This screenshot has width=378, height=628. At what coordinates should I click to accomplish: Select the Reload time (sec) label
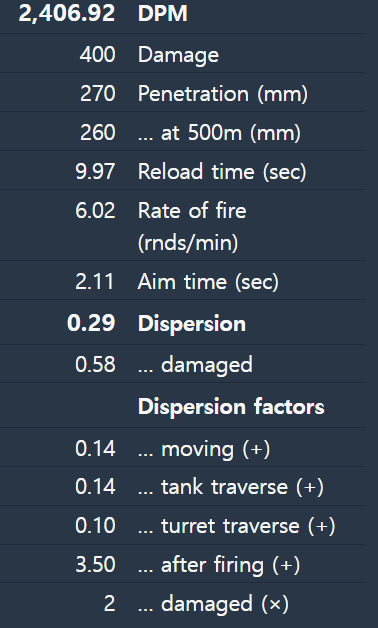[x=222, y=172]
